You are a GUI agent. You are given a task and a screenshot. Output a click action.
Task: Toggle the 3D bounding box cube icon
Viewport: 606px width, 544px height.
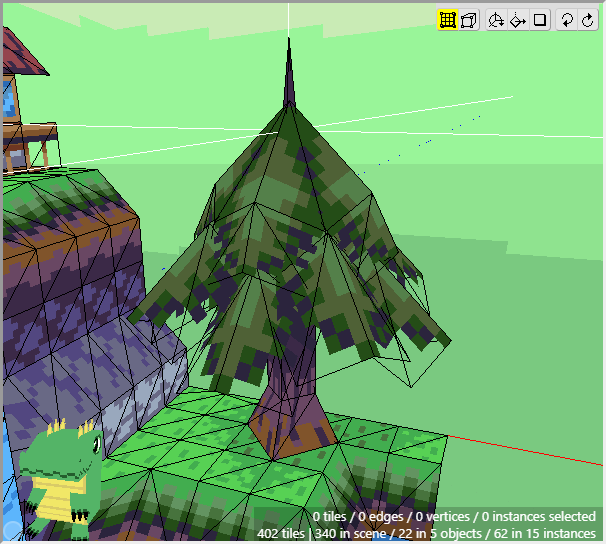pyautogui.click(x=469, y=20)
